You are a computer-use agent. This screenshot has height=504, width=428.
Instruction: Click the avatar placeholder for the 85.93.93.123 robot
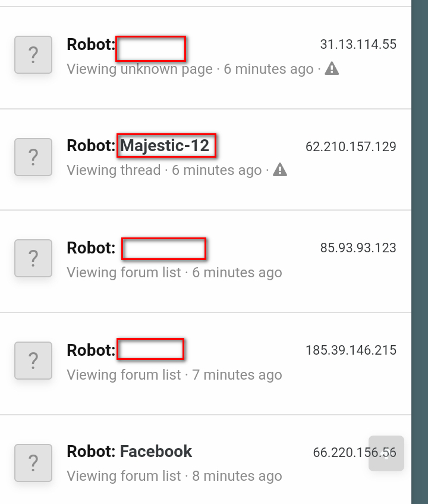33,258
